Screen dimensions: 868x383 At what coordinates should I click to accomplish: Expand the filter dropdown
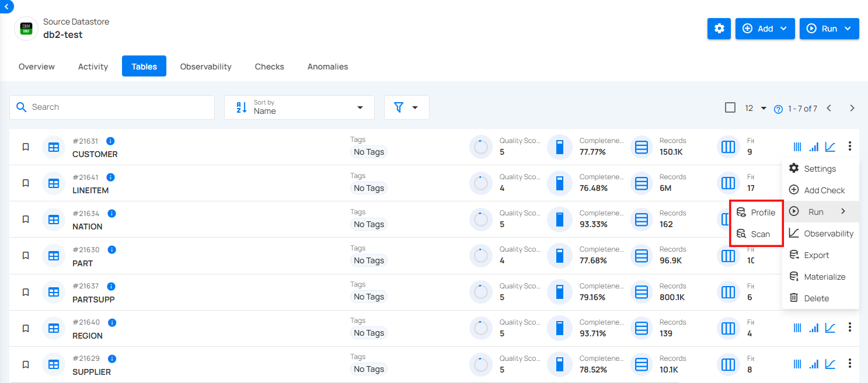click(406, 107)
